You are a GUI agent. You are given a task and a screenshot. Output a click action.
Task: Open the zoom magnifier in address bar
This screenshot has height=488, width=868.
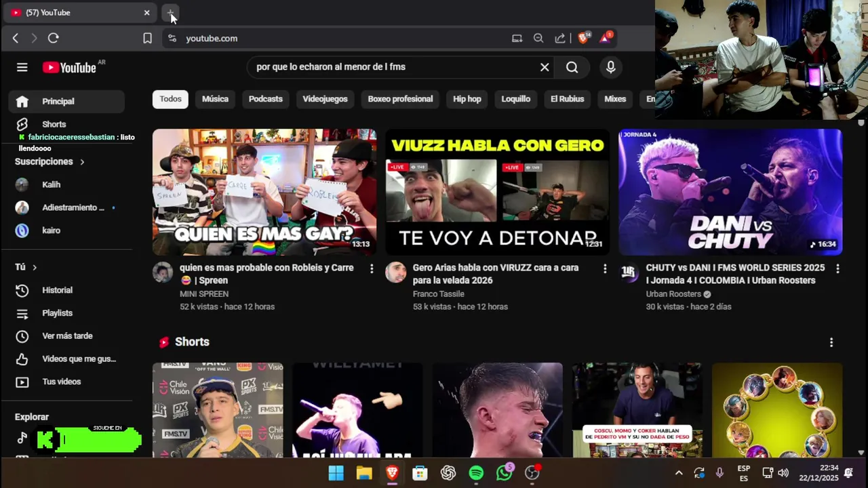(x=538, y=39)
